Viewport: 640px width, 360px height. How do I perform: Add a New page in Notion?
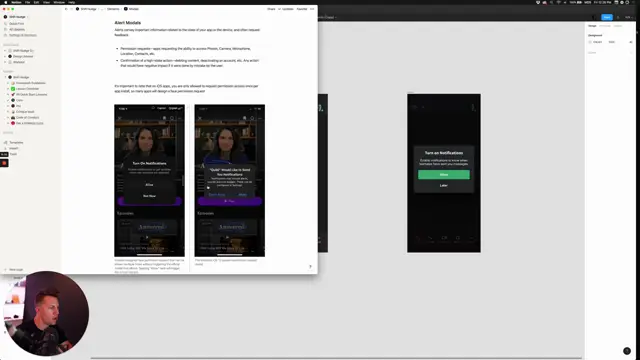click(16, 269)
